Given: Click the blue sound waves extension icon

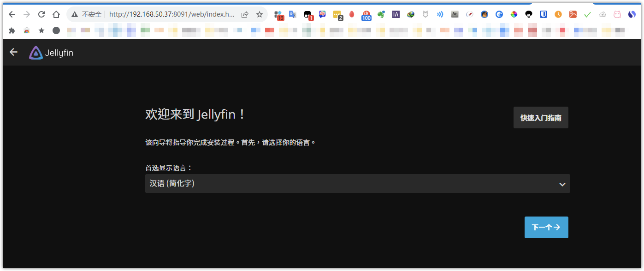Looking at the screenshot, I should coord(440,14).
